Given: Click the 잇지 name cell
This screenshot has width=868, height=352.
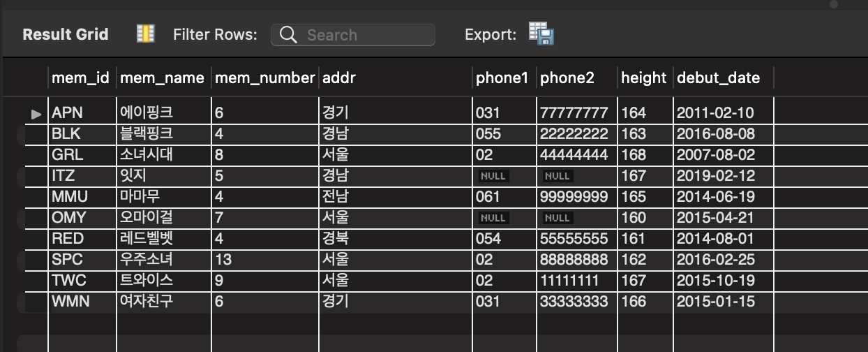Looking at the screenshot, I should (163, 176).
